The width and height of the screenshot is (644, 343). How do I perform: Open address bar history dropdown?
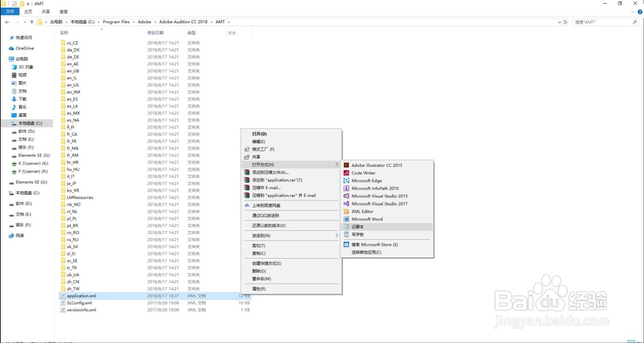click(560, 22)
